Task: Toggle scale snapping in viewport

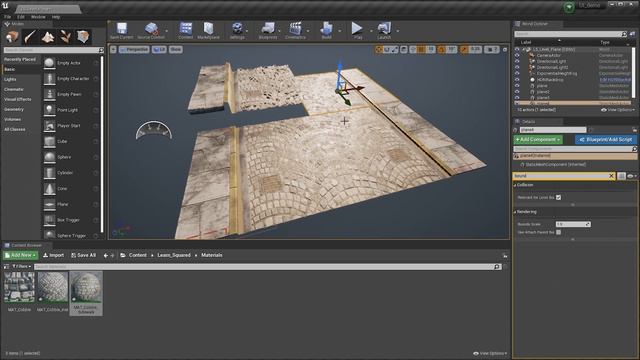Action: point(464,49)
